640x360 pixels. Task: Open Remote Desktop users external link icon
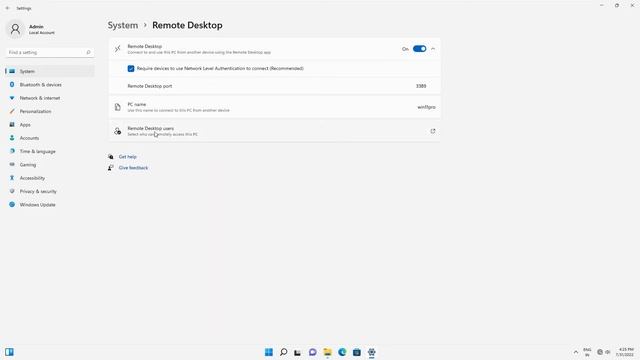(433, 131)
